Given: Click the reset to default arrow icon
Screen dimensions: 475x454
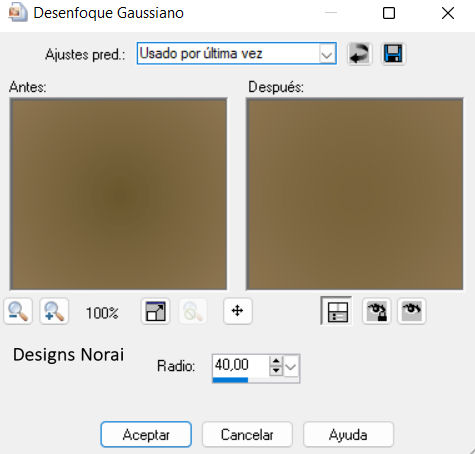Looking at the screenshot, I should pos(359,54).
